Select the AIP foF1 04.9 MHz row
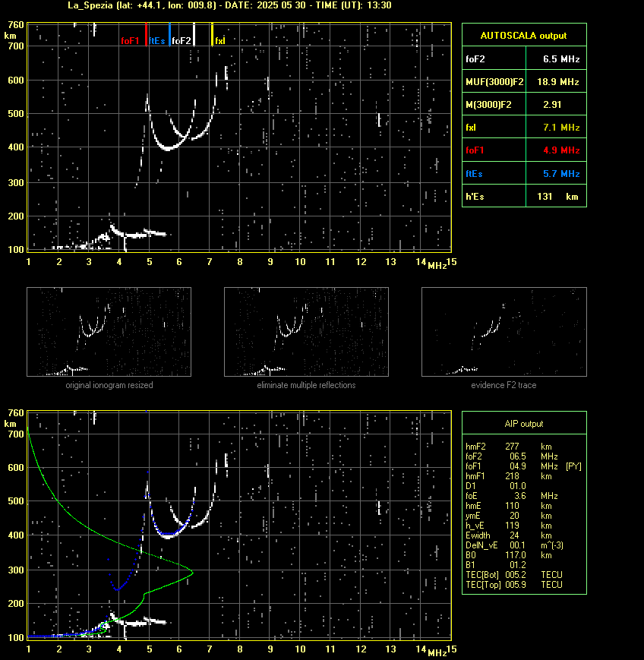The width and height of the screenshot is (644, 660). (511, 466)
